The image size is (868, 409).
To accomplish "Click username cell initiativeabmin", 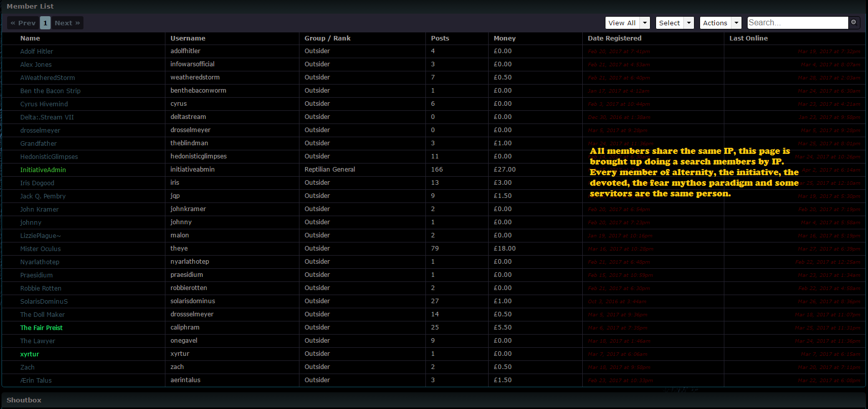I will pos(193,170).
